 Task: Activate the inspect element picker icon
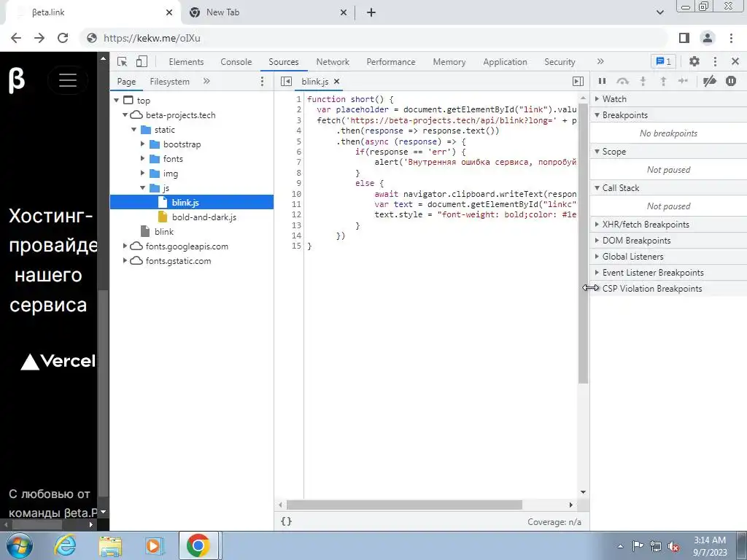pyautogui.click(x=123, y=62)
